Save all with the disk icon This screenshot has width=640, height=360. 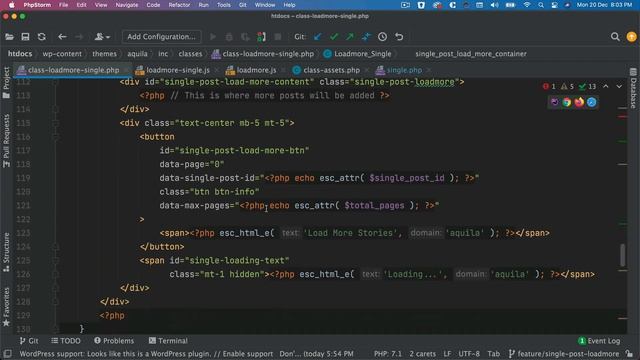tap(25, 37)
